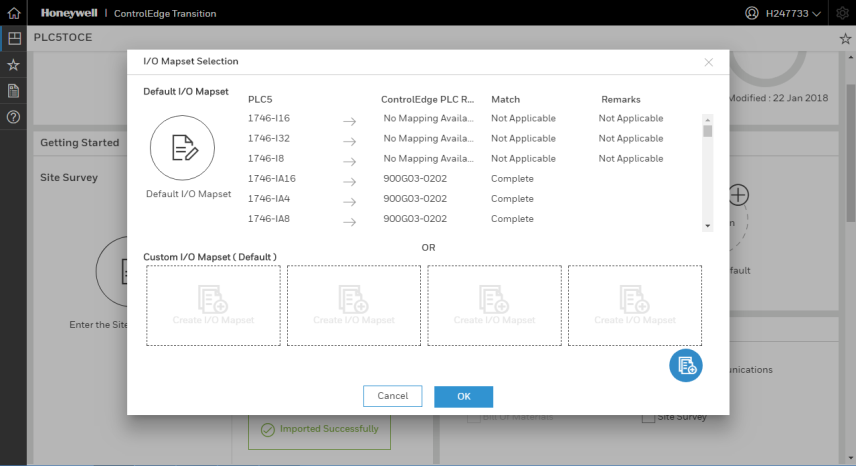This screenshot has width=856, height=466.
Task: Click the Bill Of Materials checkbox behind dialog
Action: pyautogui.click(x=473, y=418)
